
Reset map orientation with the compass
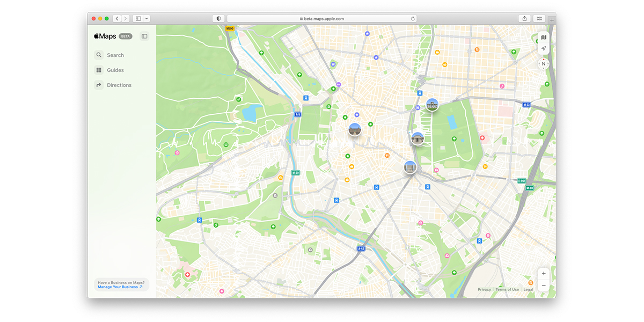click(x=543, y=63)
